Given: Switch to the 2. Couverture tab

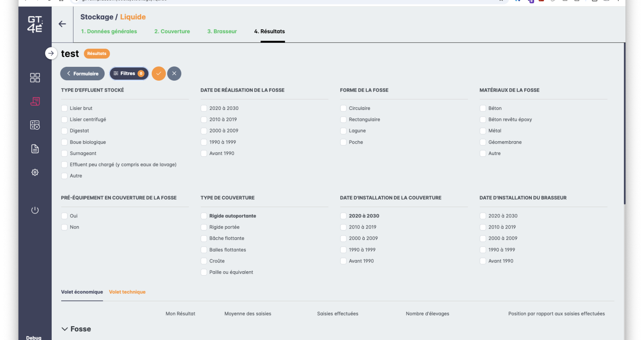Looking at the screenshot, I should 172,31.
